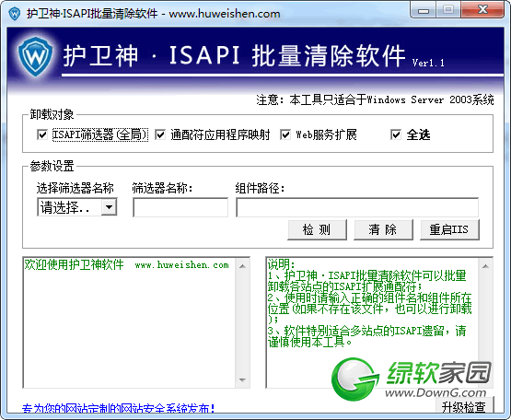Click the 重启IIS button
Viewport: 511px width, 420px height.
(449, 229)
